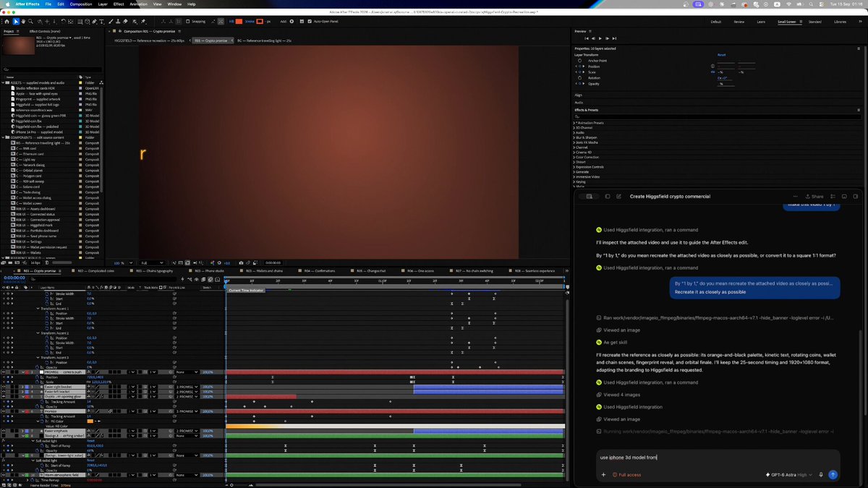This screenshot has width=868, height=488.
Task: Click the chat message input field
Action: point(718,457)
